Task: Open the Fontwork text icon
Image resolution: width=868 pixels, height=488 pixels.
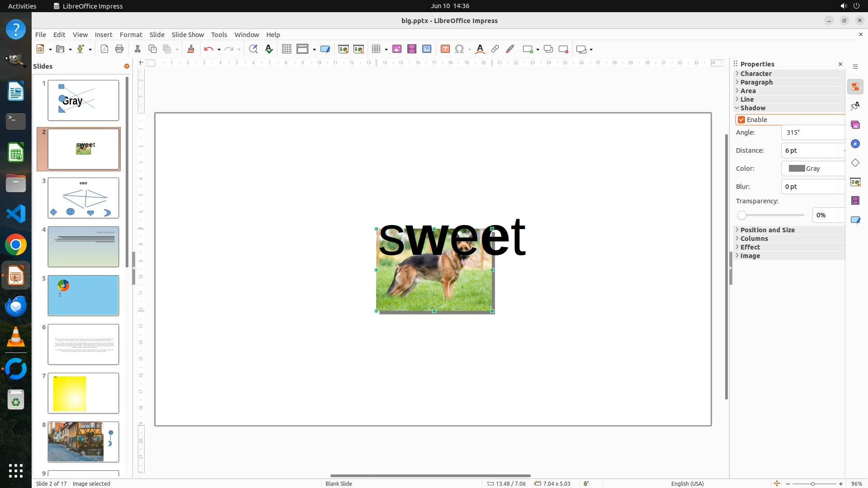Action: point(480,49)
